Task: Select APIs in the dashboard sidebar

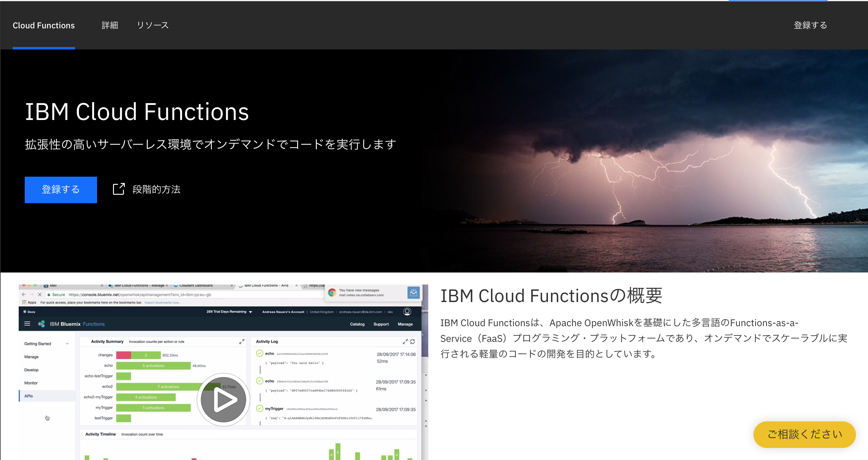Action: coord(29,395)
